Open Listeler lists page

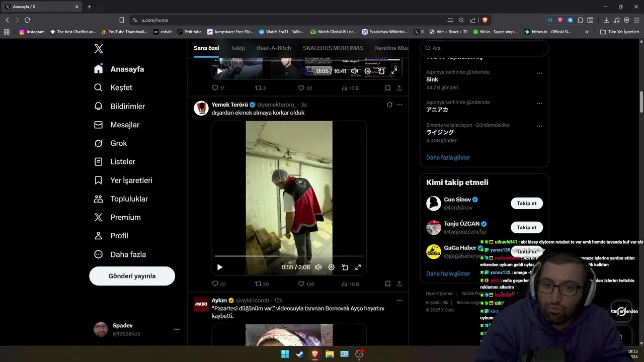click(115, 162)
